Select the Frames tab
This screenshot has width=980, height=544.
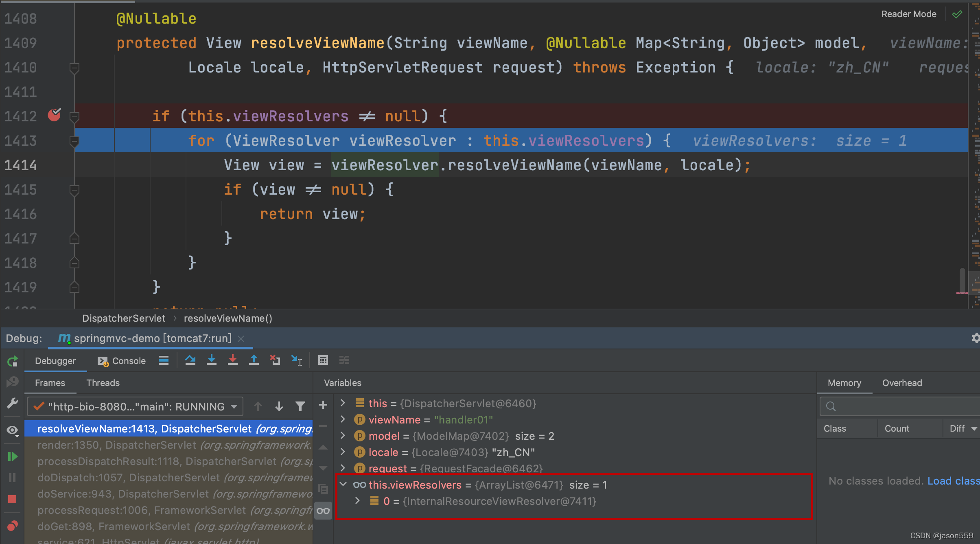click(50, 383)
